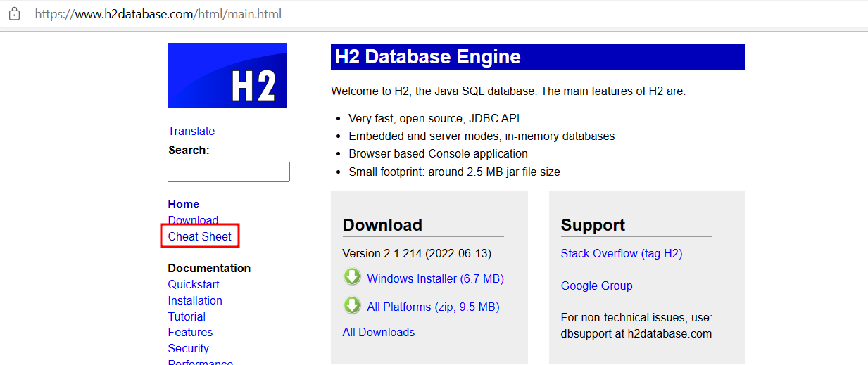Open the Google Group link
The image size is (868, 365).
597,286
